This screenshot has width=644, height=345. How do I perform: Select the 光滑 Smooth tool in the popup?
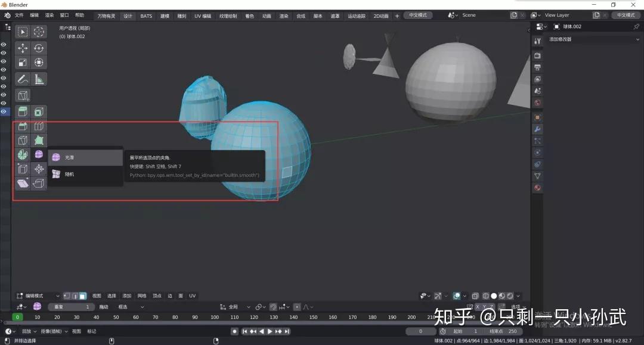coord(70,157)
